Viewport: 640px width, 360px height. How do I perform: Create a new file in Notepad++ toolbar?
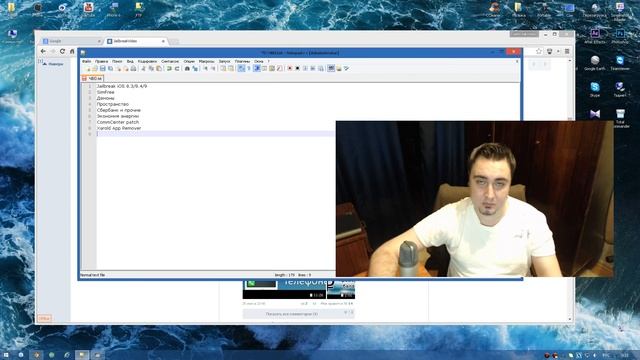(87, 69)
